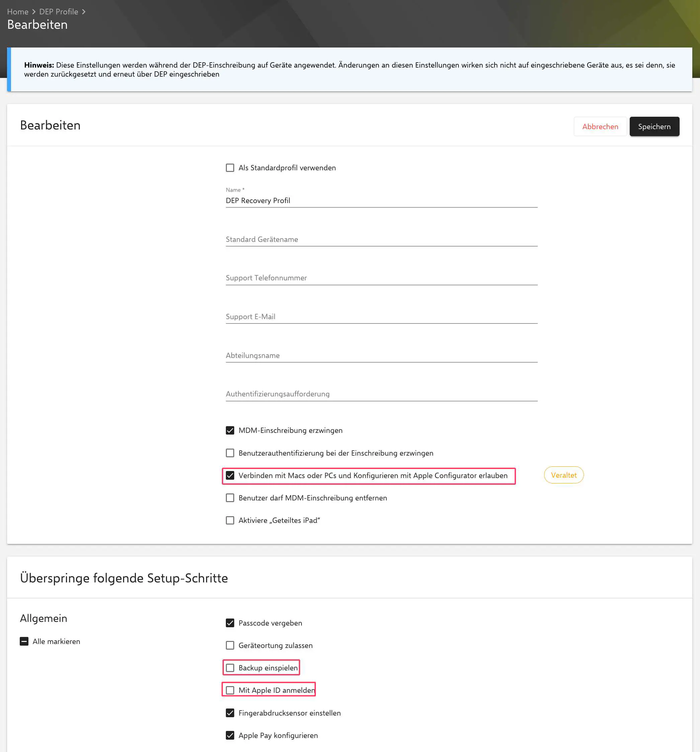
Task: Toggle 'Alle markieren' under Allgemein
Action: pyautogui.click(x=24, y=642)
